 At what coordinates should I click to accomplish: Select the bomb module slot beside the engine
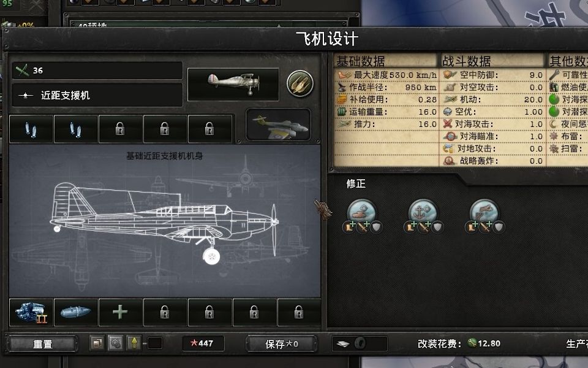[x=76, y=312]
